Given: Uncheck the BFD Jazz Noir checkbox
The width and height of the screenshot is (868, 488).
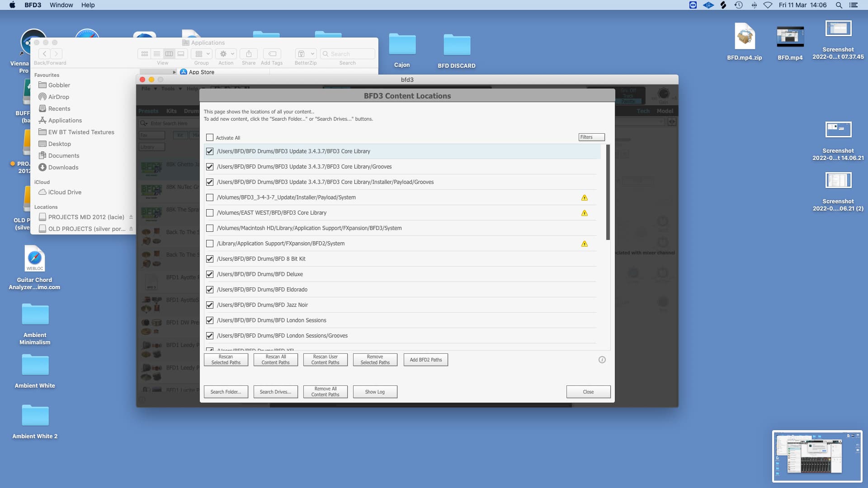Looking at the screenshot, I should [210, 305].
